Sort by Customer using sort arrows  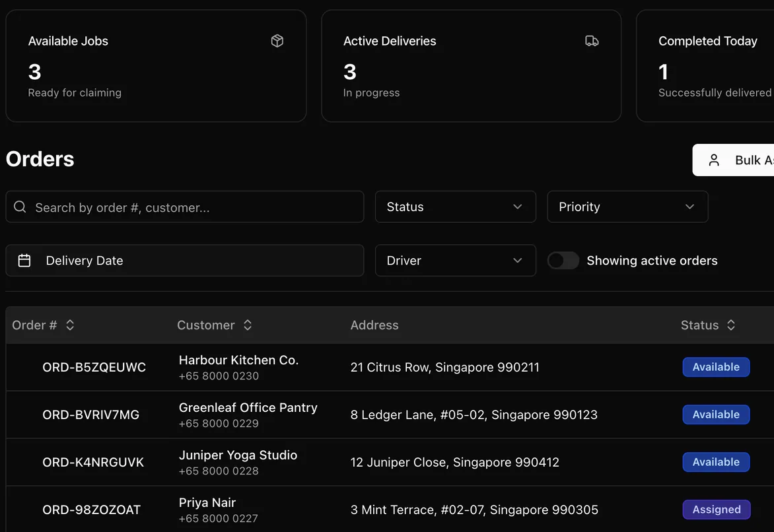click(247, 325)
